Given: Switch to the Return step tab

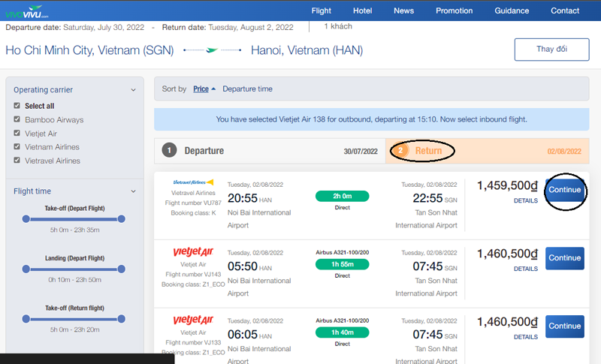Looking at the screenshot, I should (x=487, y=151).
